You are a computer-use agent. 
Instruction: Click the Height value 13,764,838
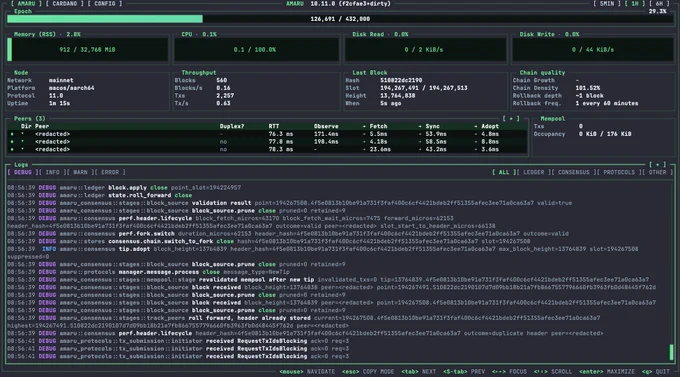[398, 95]
